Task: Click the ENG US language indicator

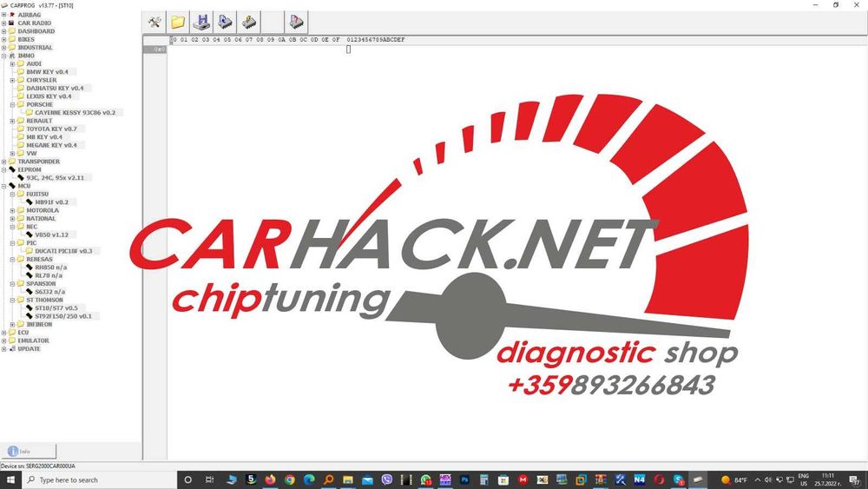Action: coord(803,479)
